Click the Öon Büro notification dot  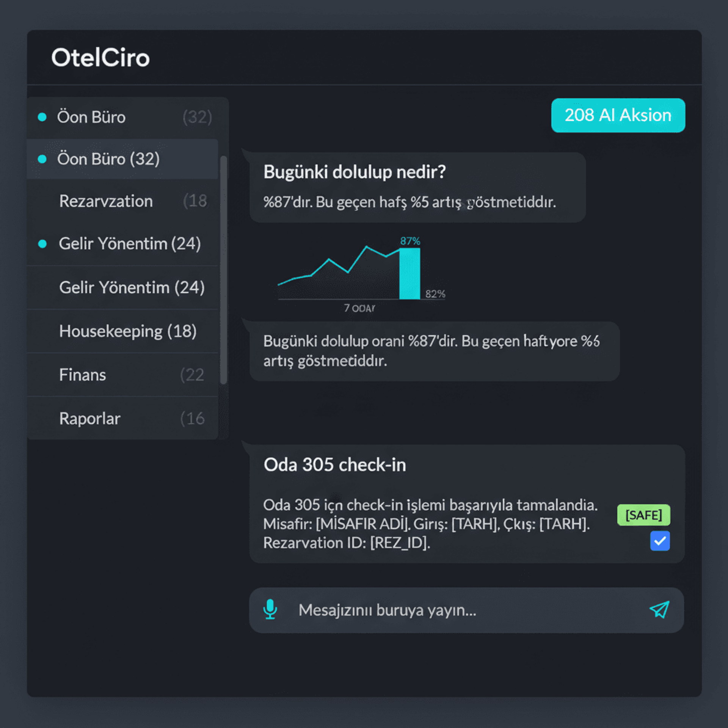pyautogui.click(x=42, y=117)
